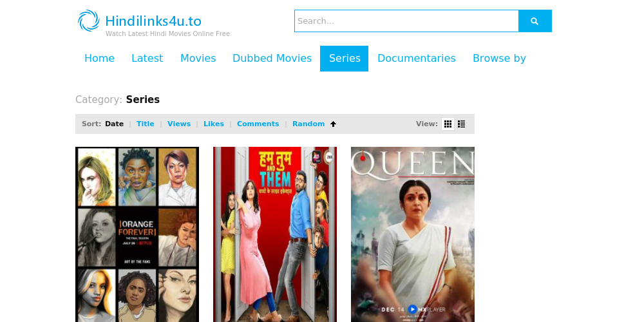Click the magnifier search button
Screen dimensions: 644x322
click(x=535, y=21)
